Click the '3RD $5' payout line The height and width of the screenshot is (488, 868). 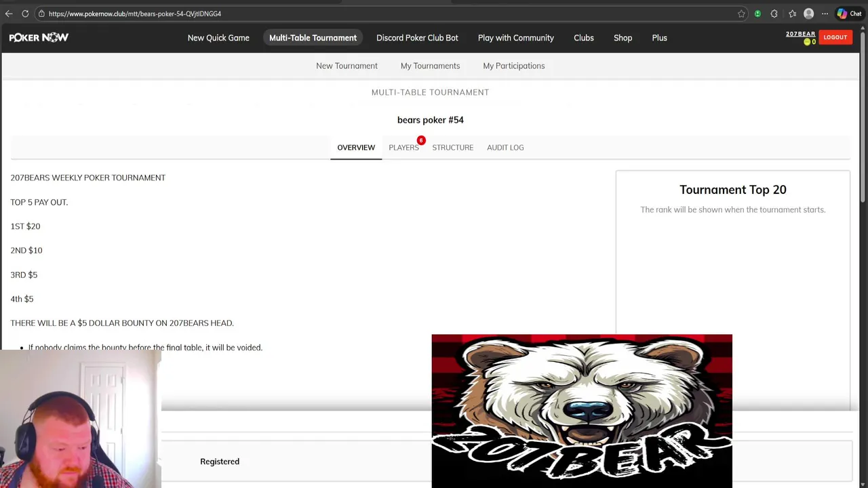(x=24, y=274)
